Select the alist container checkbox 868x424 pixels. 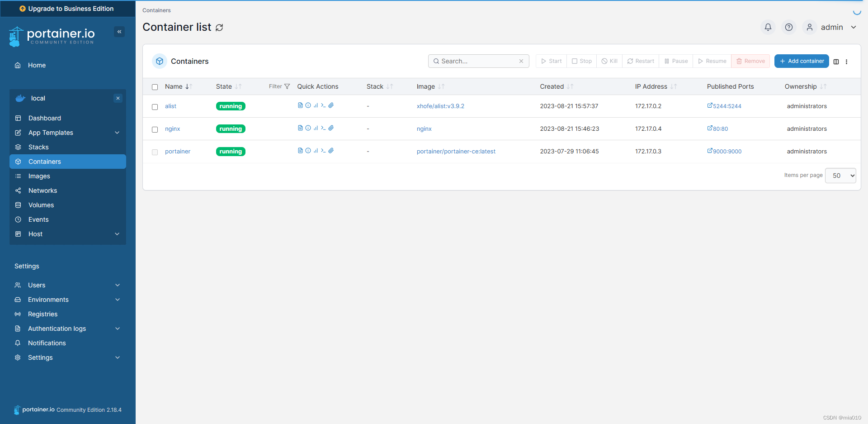point(155,107)
